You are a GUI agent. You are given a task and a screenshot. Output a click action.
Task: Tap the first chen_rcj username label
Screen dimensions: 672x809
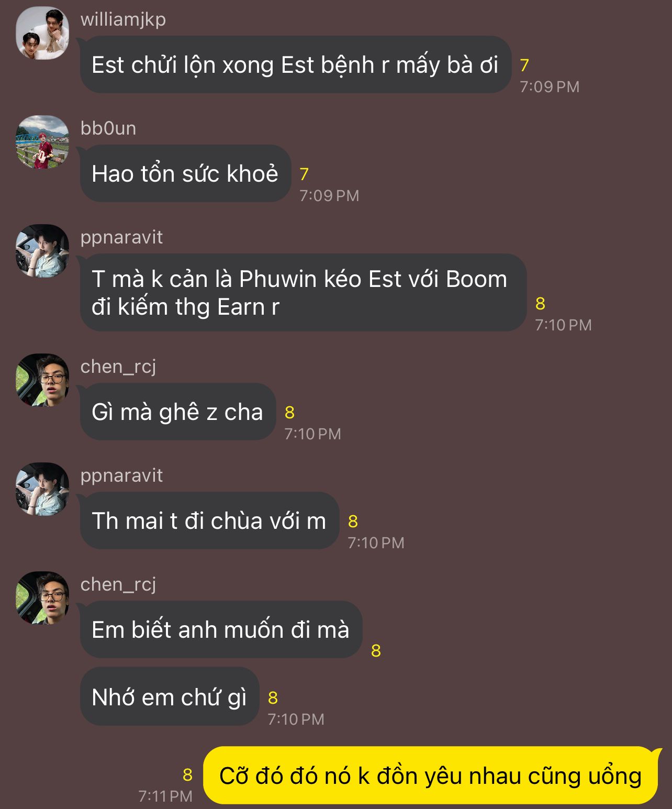pyautogui.click(x=118, y=367)
